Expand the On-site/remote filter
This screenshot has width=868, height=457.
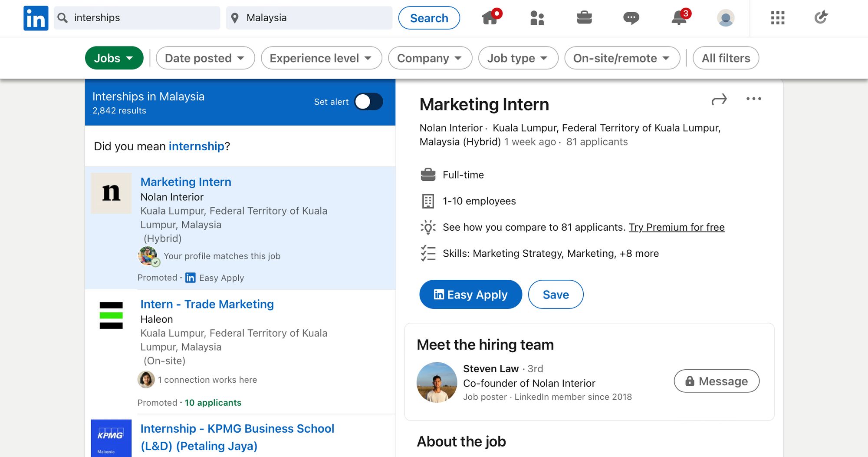click(x=622, y=58)
